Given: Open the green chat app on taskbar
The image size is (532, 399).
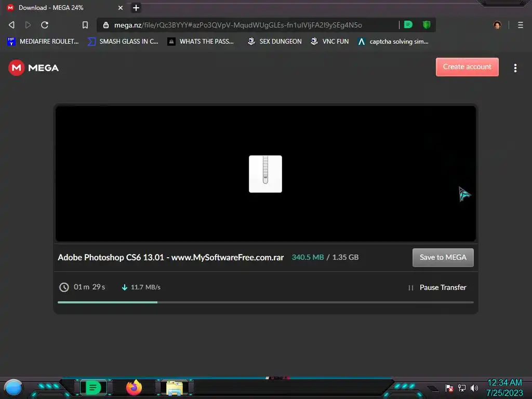Looking at the screenshot, I should (94, 388).
